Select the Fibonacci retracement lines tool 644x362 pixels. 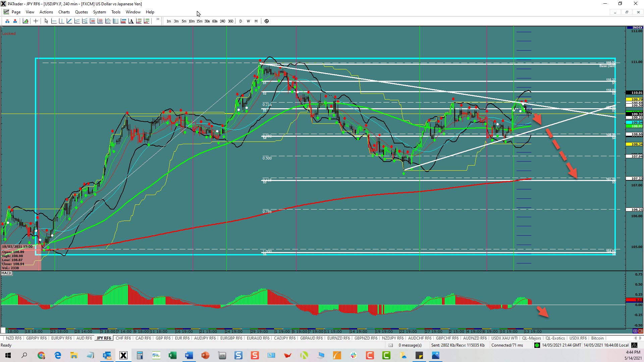click(92, 21)
